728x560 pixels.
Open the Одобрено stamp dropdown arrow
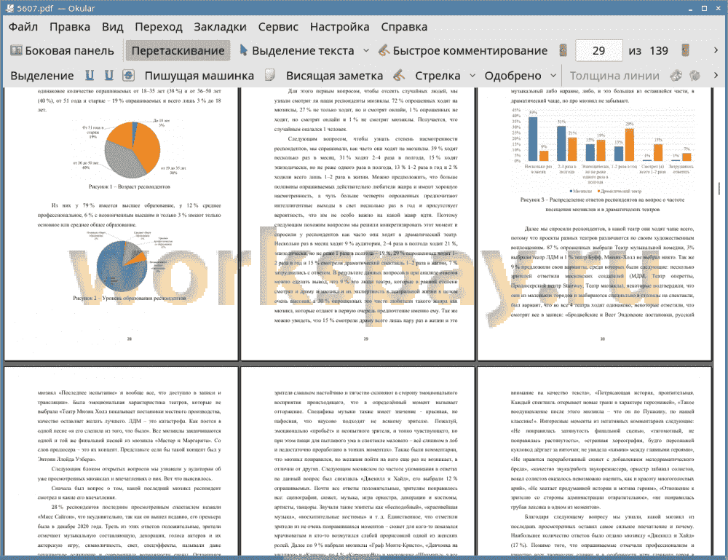pos(553,76)
